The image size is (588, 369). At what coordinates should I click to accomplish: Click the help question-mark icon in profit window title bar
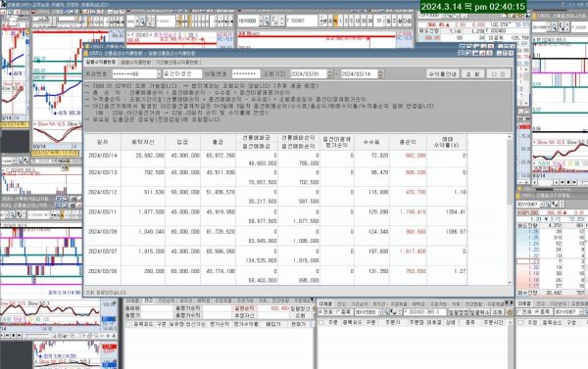point(489,53)
